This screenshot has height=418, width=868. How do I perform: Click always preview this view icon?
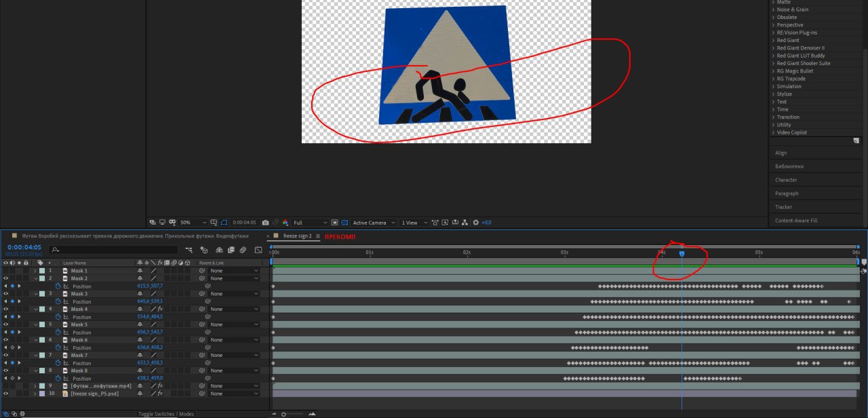[x=153, y=223]
